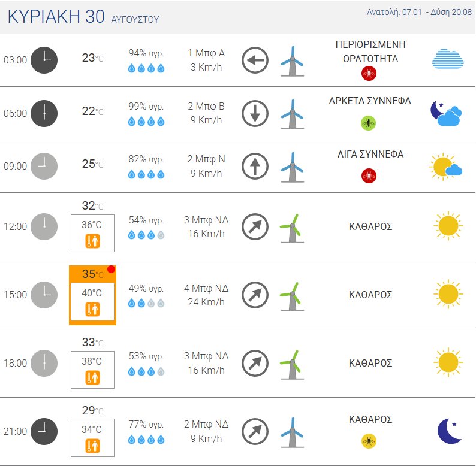Viewport: 476px width, 466px height.
Task: Click the heat discomfort icon under 36°C
Action: [92, 241]
